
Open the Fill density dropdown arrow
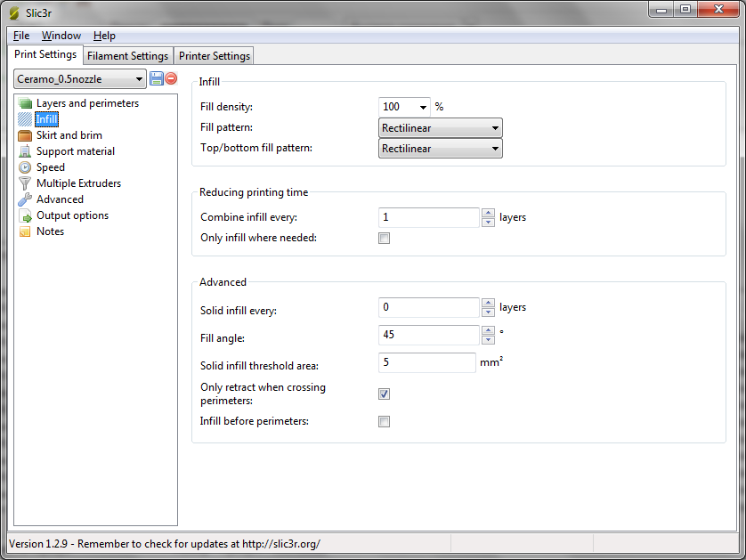pos(423,107)
